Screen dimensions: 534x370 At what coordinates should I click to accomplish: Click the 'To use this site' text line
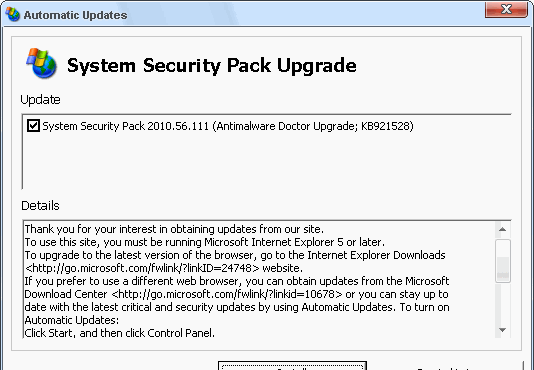click(205, 242)
